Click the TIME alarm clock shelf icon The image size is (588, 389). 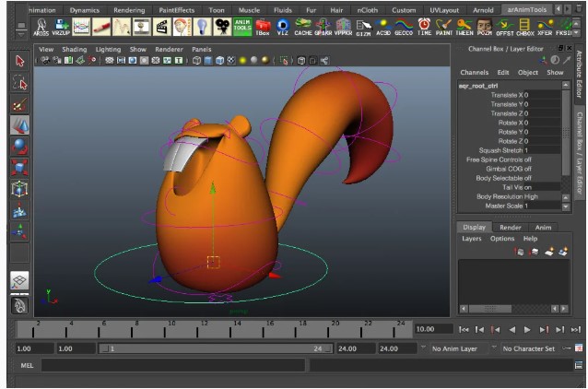point(424,27)
